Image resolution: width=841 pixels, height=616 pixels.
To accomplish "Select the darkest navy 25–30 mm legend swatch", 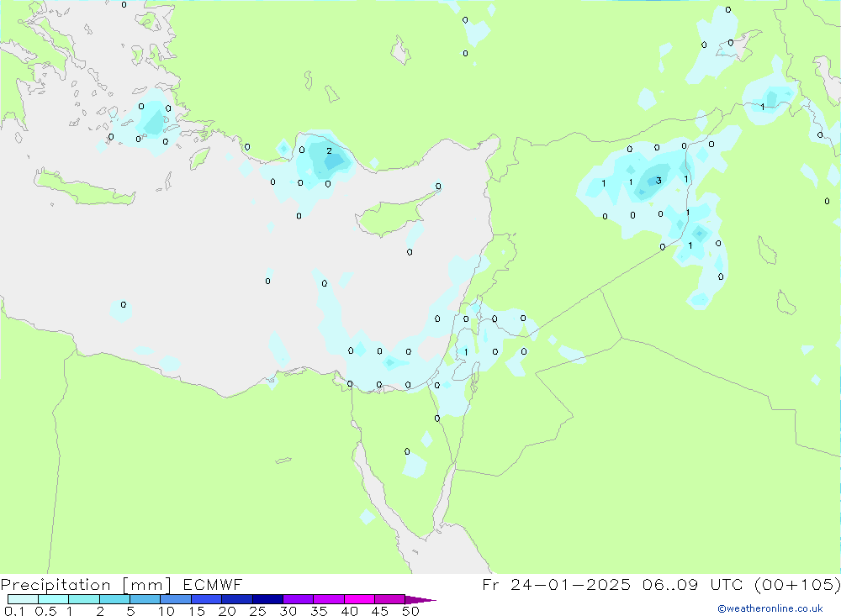I will [x=267, y=599].
